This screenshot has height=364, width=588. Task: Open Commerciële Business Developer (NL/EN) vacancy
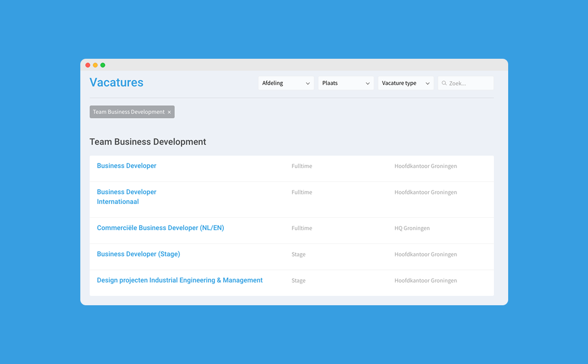(x=161, y=228)
